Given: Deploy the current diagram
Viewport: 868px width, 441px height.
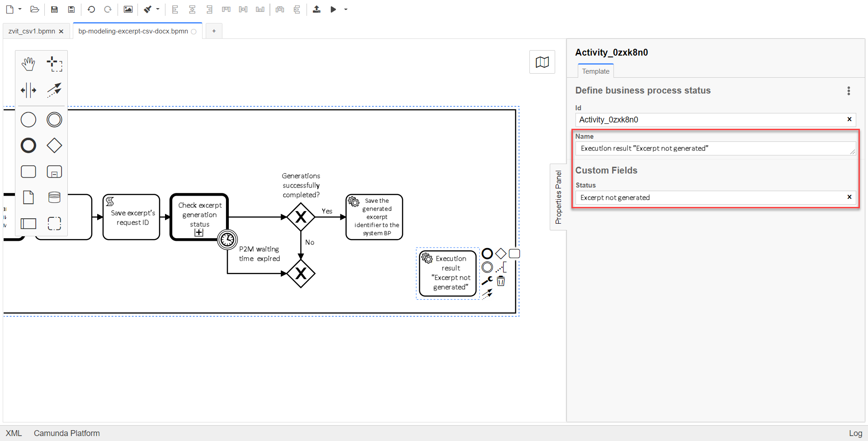Looking at the screenshot, I should click(316, 9).
